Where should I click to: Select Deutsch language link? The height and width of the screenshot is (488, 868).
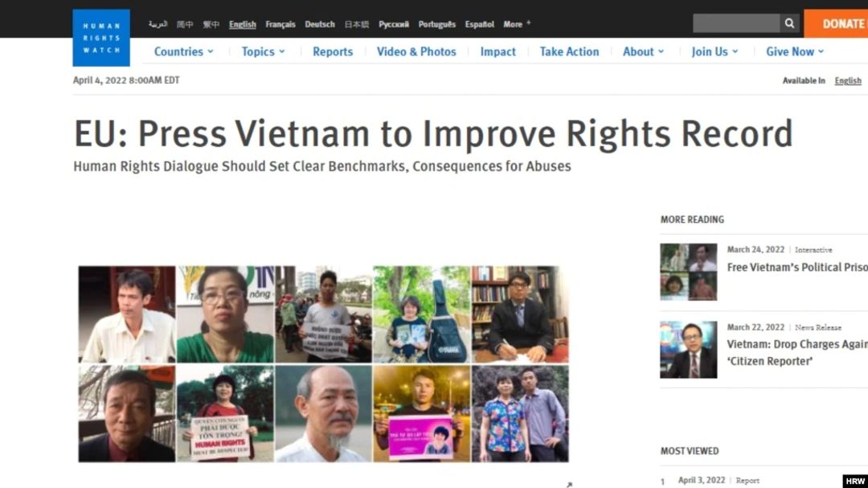(x=320, y=24)
